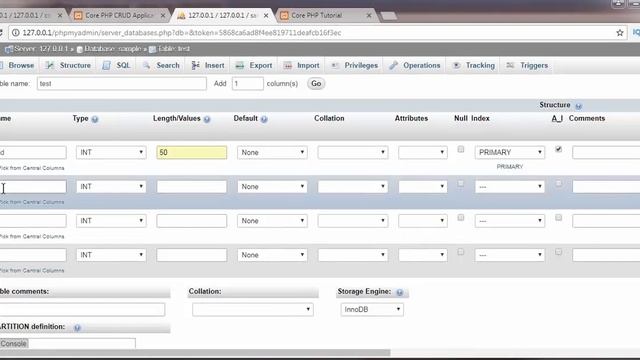Open PRIMARY index dropdown in first row
The width and height of the screenshot is (640, 360).
click(509, 152)
